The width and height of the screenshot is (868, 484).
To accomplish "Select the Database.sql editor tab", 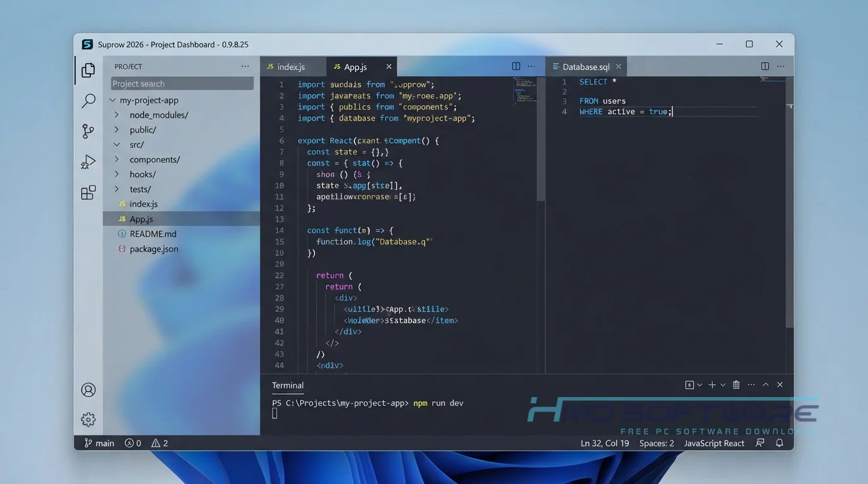I will (586, 66).
